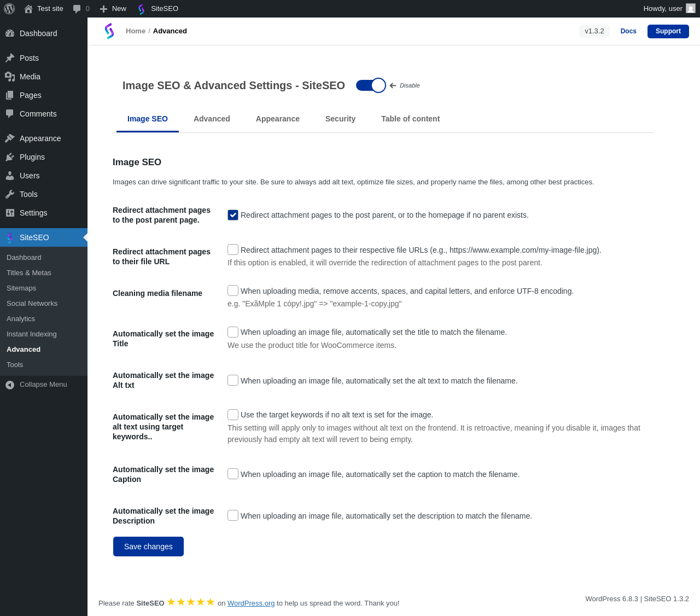The image size is (700, 616).
Task: Click the WordPress logo in admin bar
Action: point(9,9)
